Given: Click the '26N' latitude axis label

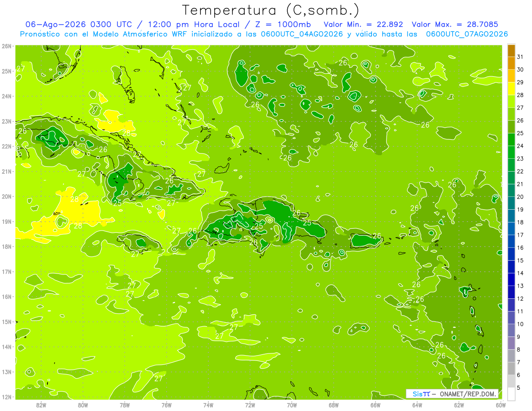Looking at the screenshot, I should [x=7, y=46].
